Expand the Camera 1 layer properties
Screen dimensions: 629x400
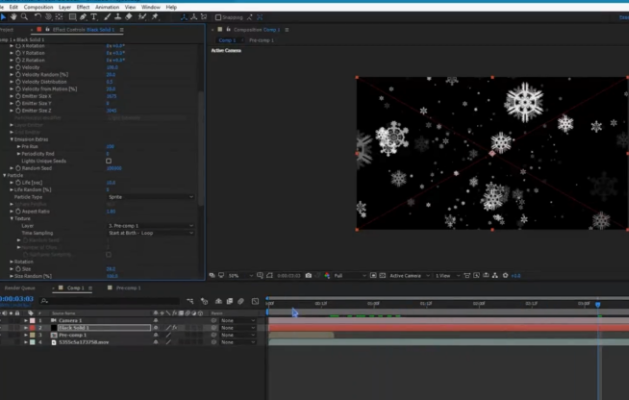[25, 320]
